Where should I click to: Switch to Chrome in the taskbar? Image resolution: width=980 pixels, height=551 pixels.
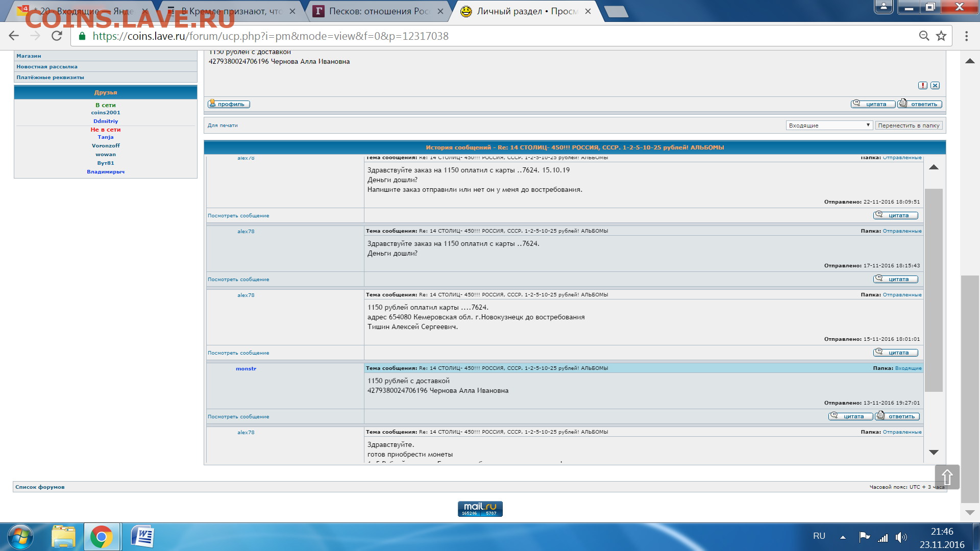coord(102,537)
